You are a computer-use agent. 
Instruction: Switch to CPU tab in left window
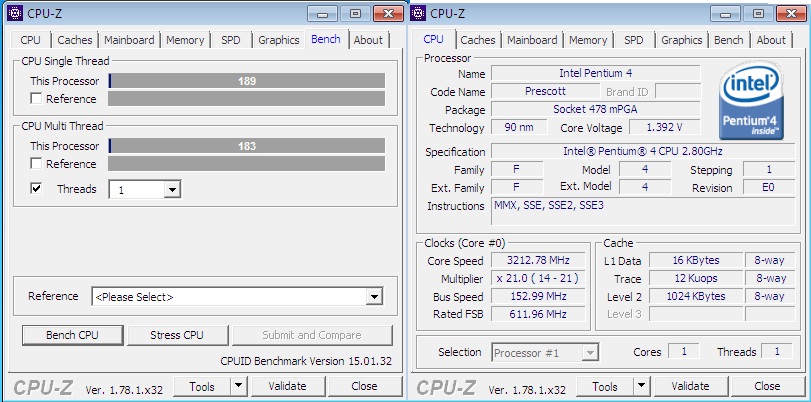point(31,40)
